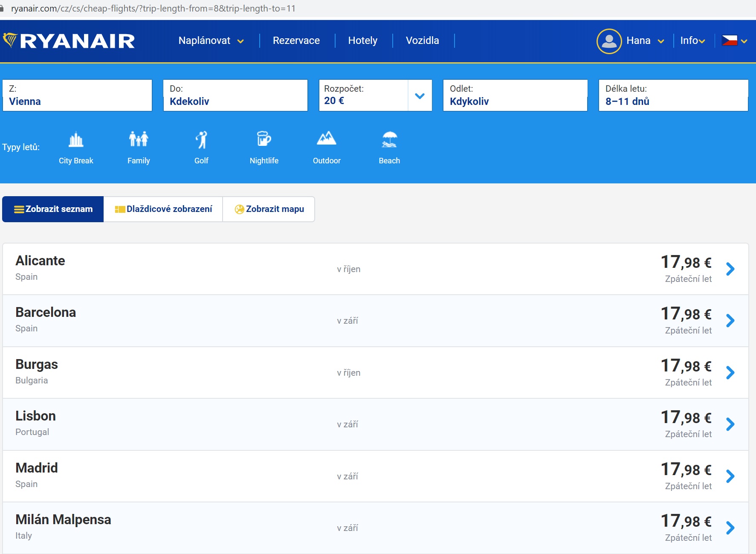Select the City Break flight type
Screen dimensions: 756x554
[76, 147]
